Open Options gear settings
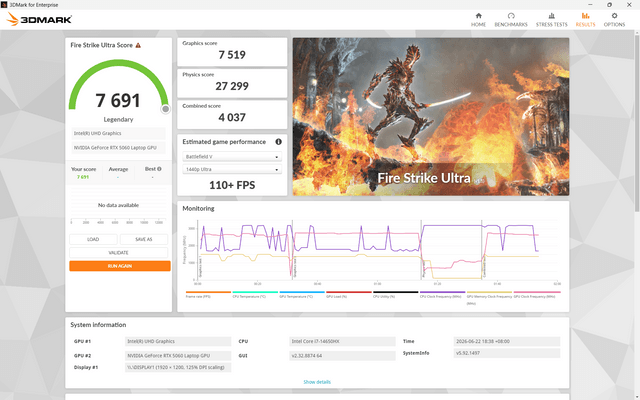640x400 pixels. tap(614, 20)
